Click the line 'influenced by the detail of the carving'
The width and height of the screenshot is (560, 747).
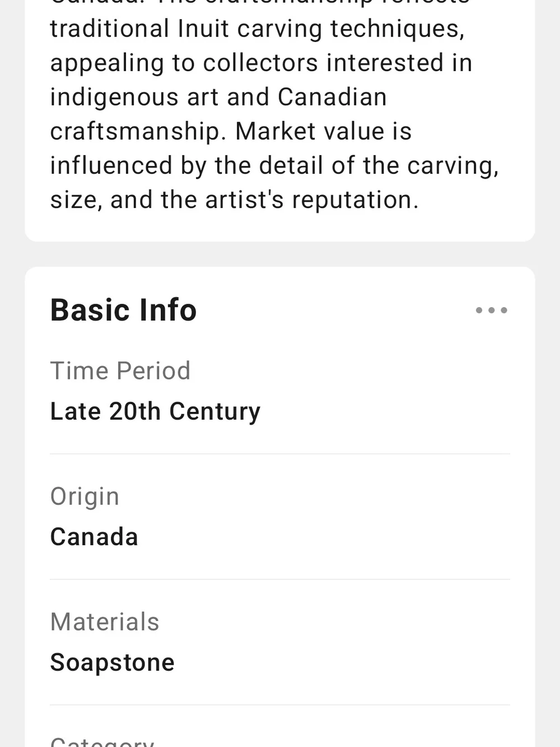(x=274, y=166)
